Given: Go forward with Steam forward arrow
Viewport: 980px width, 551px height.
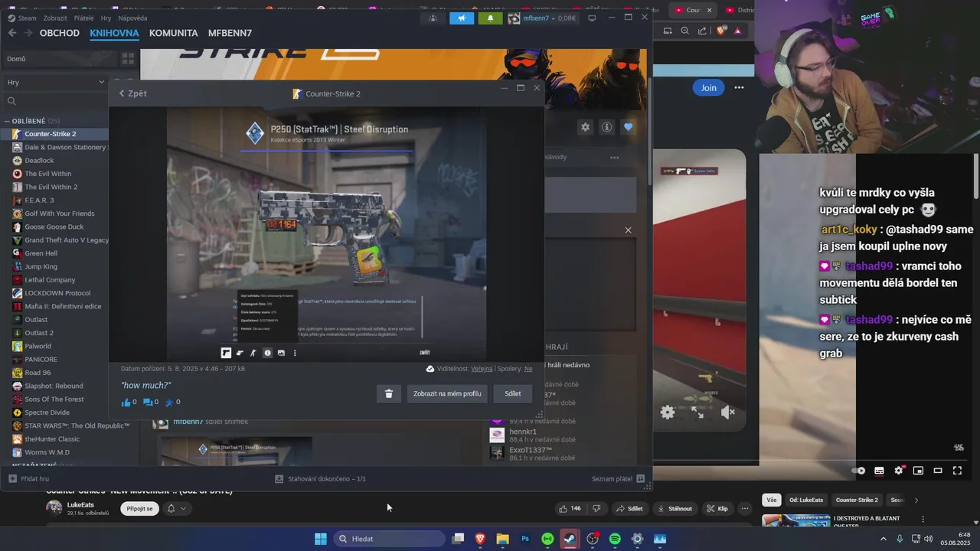Looking at the screenshot, I should (x=28, y=33).
